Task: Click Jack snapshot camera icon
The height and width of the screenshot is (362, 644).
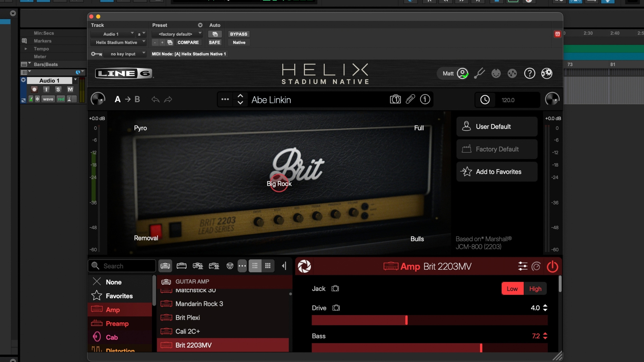Action: click(x=335, y=289)
